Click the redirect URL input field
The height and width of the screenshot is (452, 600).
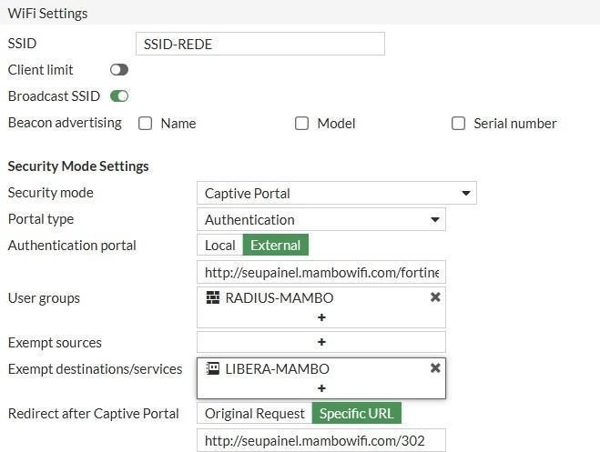321,441
